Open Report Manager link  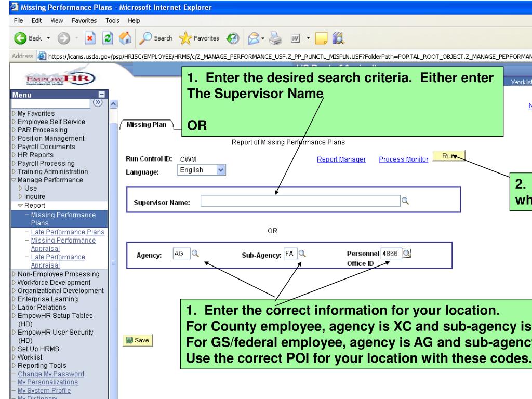click(x=341, y=159)
